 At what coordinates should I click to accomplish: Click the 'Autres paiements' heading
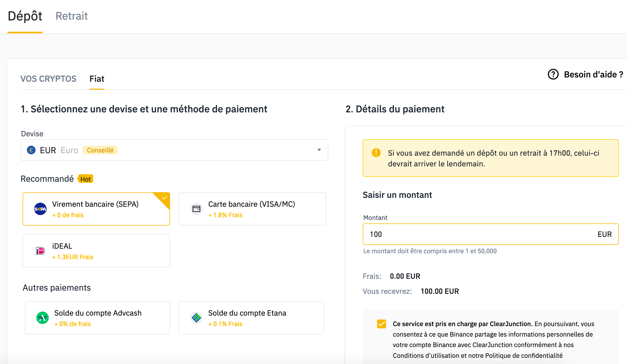pyautogui.click(x=57, y=288)
